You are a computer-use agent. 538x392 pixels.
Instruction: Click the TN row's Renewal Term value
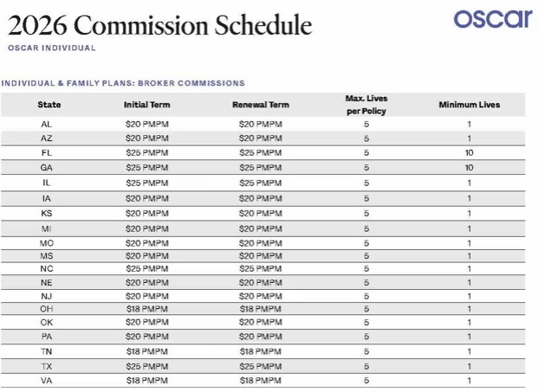(260, 351)
